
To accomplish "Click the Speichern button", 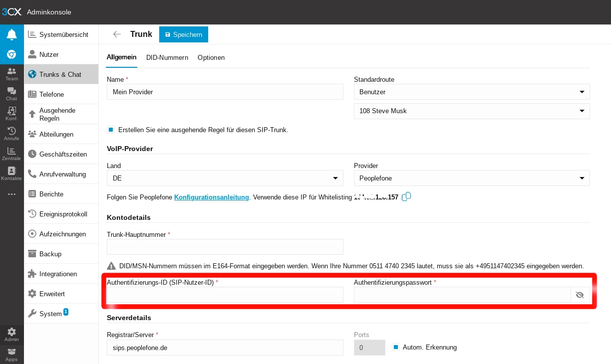I will click(x=183, y=34).
